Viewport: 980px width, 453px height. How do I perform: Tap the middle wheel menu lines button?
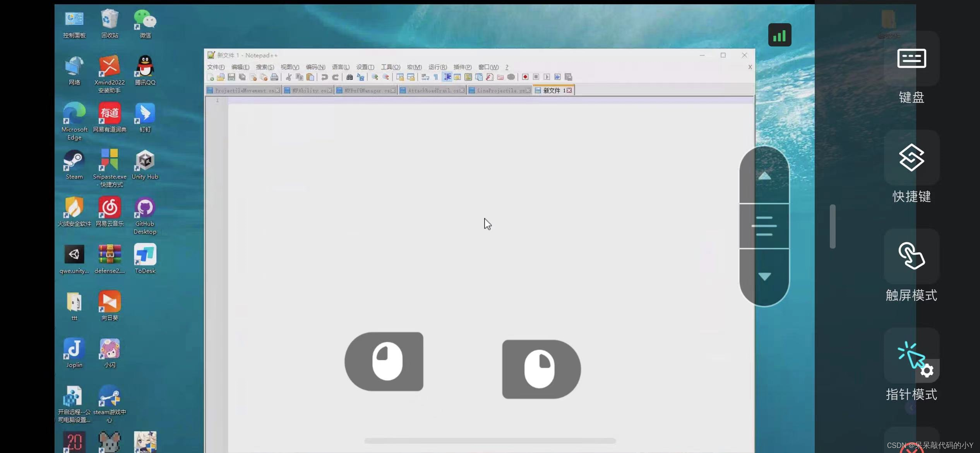pos(764,226)
